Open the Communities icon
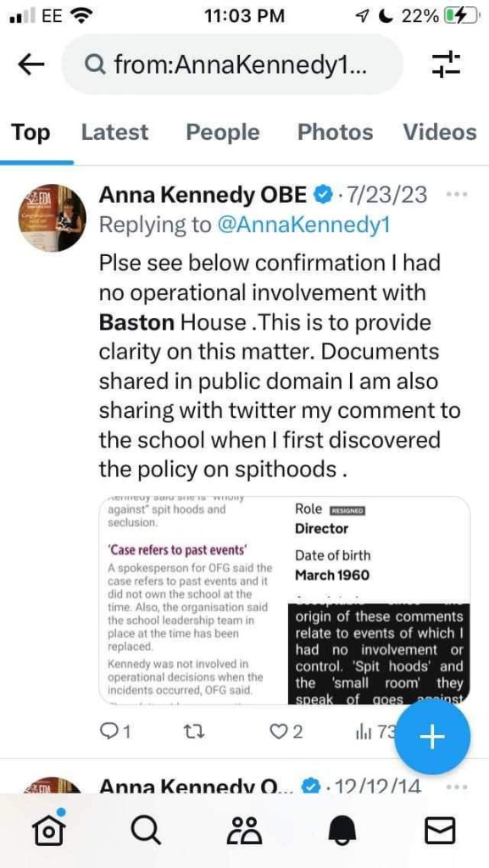This screenshot has width=489, height=868. click(244, 830)
